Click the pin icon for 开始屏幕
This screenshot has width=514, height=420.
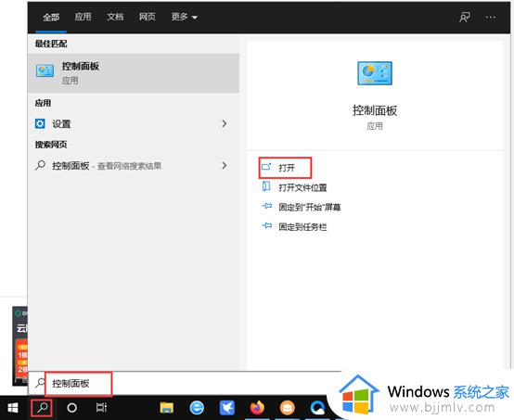click(266, 206)
